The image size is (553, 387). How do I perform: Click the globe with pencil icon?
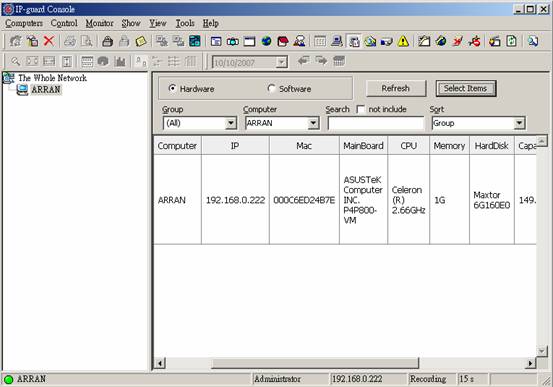(440, 41)
